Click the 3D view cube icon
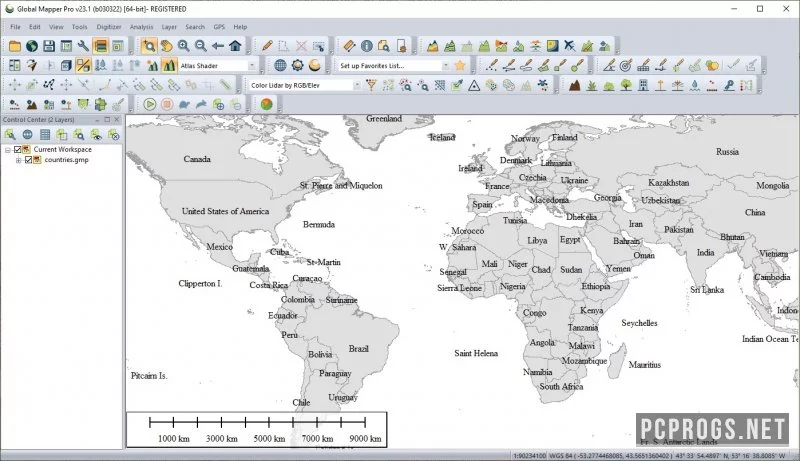This screenshot has width=800, height=461. tap(66, 65)
